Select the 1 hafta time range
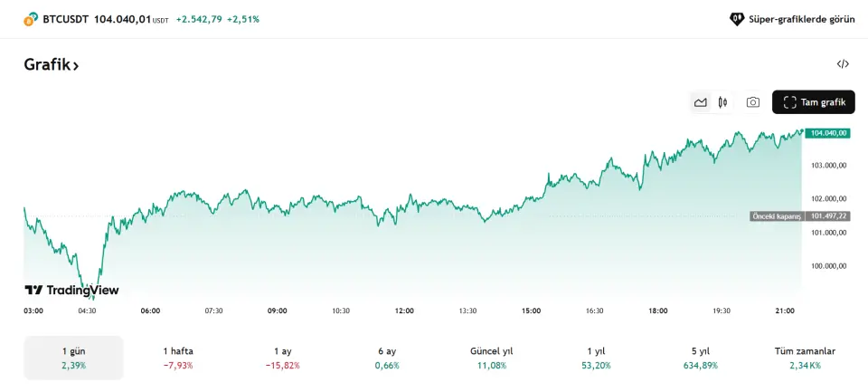This screenshot has height=392, width=868. click(178, 358)
